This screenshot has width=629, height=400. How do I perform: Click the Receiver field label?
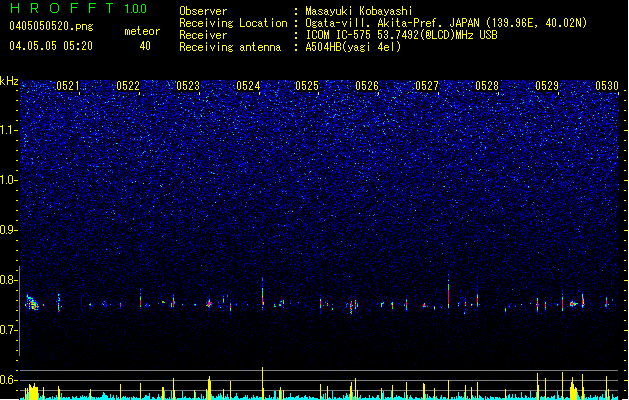(x=203, y=35)
